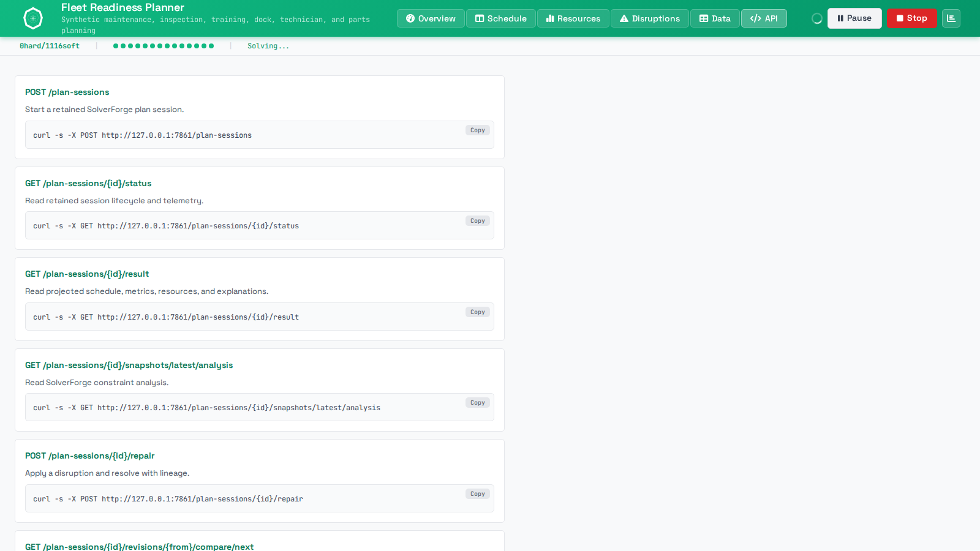
Task: Click the solver progress dots indicator
Action: click(x=164, y=46)
